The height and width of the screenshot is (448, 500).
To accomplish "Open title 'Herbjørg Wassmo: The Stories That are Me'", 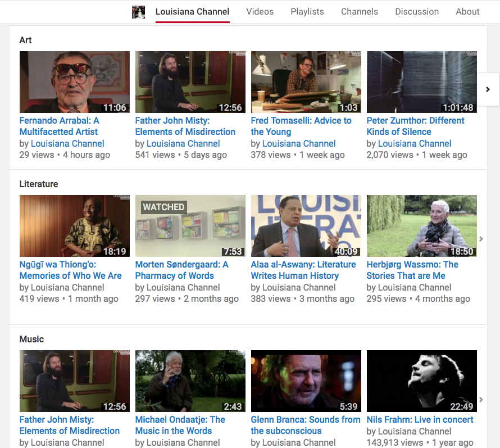I will [412, 270].
